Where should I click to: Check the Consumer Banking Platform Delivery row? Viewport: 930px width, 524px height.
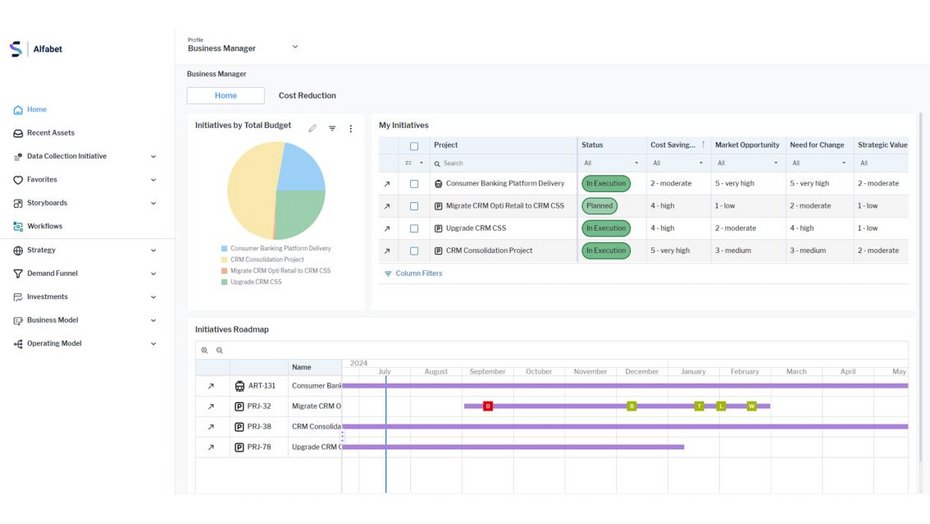pyautogui.click(x=414, y=184)
